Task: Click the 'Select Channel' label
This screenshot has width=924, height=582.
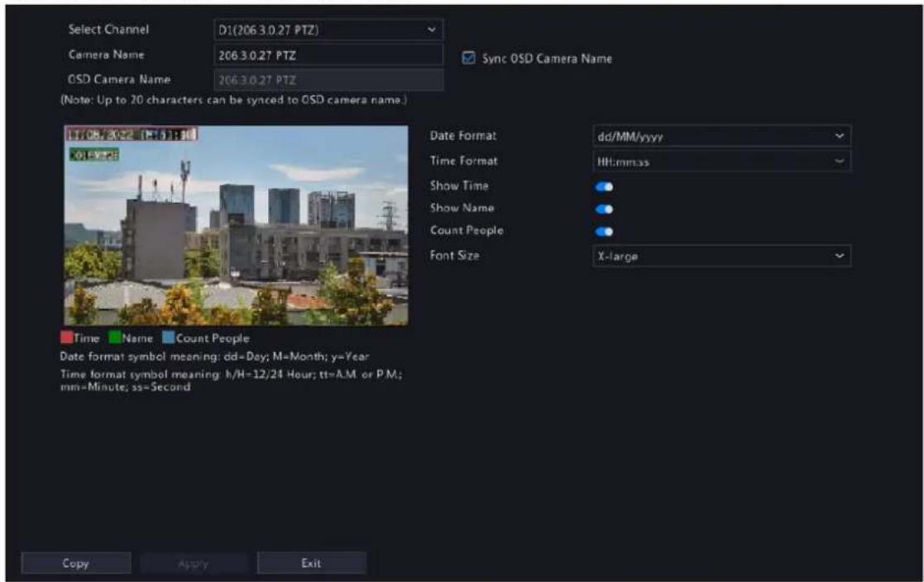Action: [x=108, y=29]
